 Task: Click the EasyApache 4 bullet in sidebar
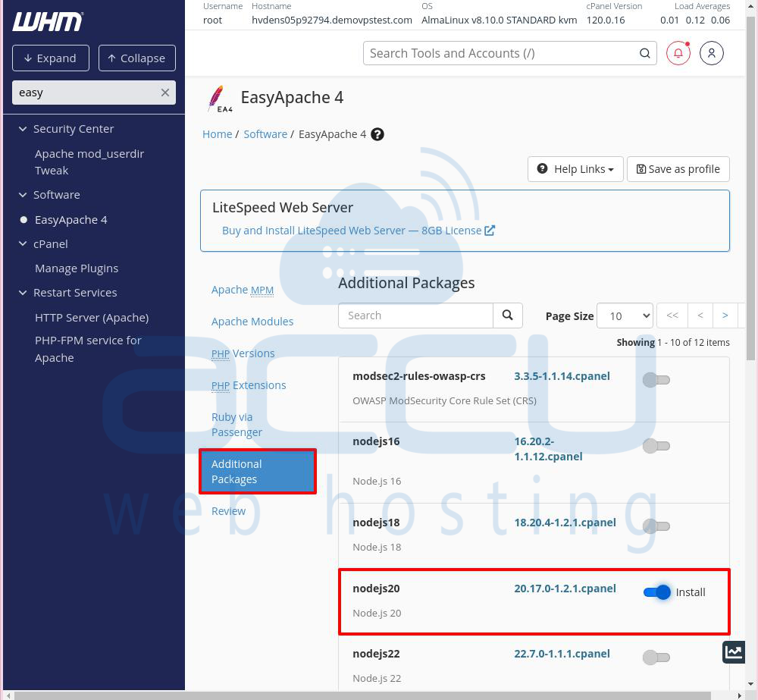(x=23, y=220)
